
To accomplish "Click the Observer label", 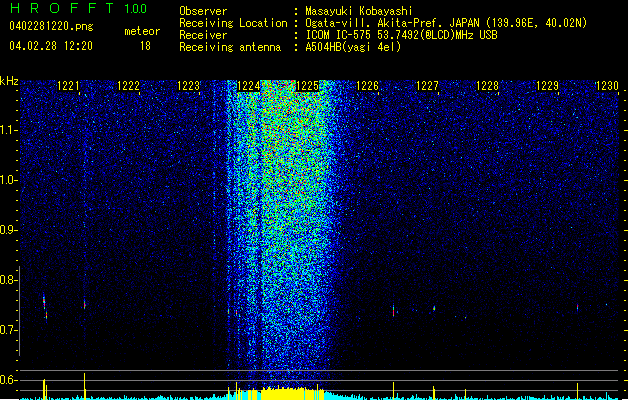I will (203, 11).
